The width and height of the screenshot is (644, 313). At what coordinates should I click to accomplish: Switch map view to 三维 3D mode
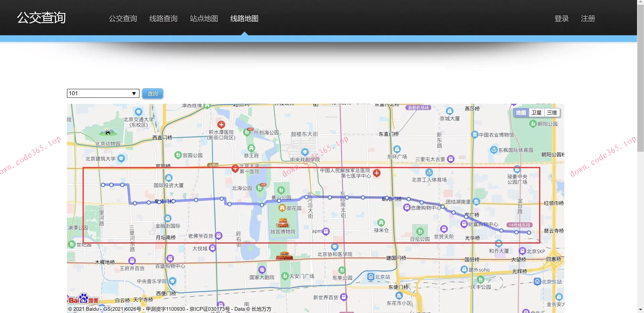pyautogui.click(x=552, y=113)
